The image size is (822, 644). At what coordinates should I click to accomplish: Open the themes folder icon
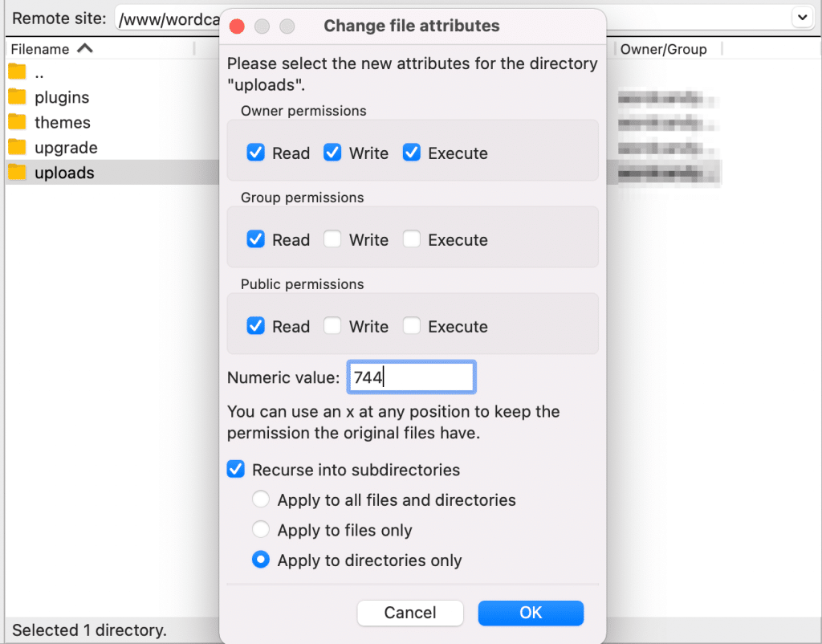[17, 122]
